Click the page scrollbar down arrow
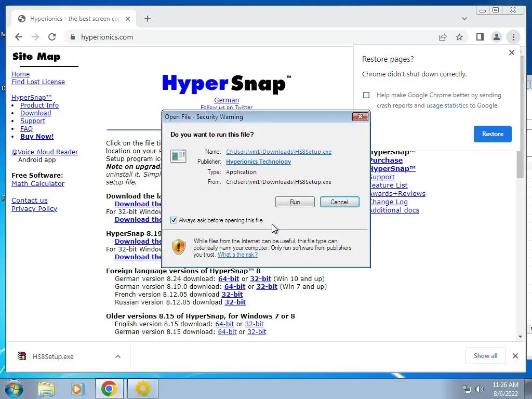This screenshot has height=399, width=532. (x=520, y=337)
